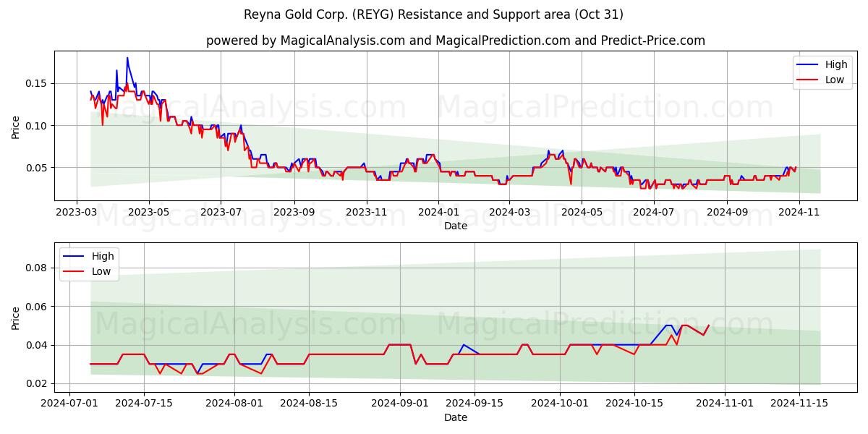The image size is (868, 434).
Task: Click the 'powered by MagicalAnalysis.com' subtitle
Action: [x=456, y=41]
